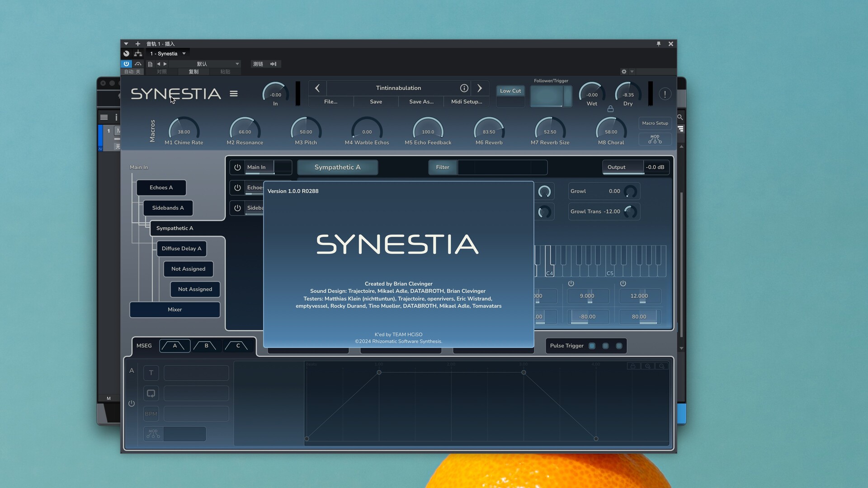Click the sidechain arrow icon
This screenshot has height=488, width=868.
[273, 64]
